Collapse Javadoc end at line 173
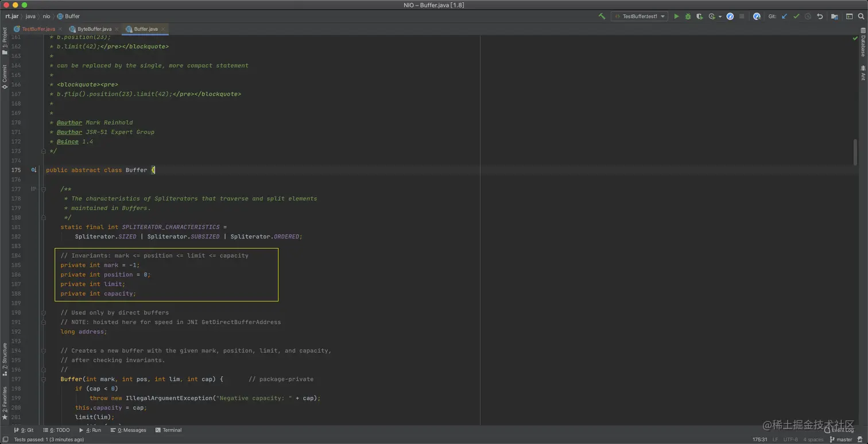Viewport: 868px width, 444px height. tap(43, 151)
